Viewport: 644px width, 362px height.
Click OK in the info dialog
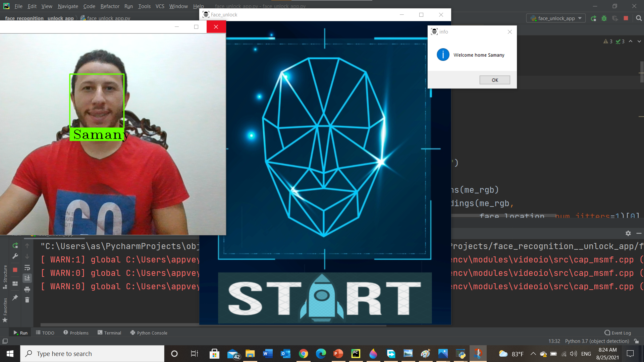click(x=495, y=80)
